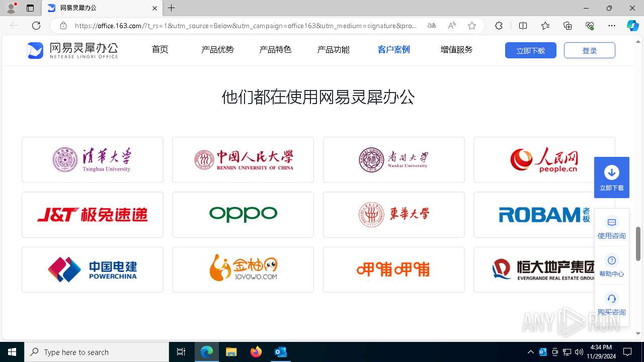Open the collections icon

coord(568,26)
